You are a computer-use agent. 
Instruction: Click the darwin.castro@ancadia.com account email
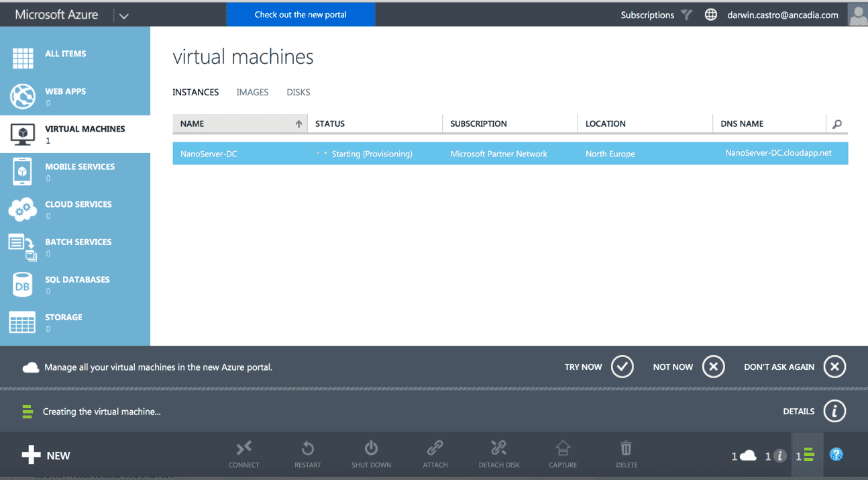pyautogui.click(x=783, y=15)
